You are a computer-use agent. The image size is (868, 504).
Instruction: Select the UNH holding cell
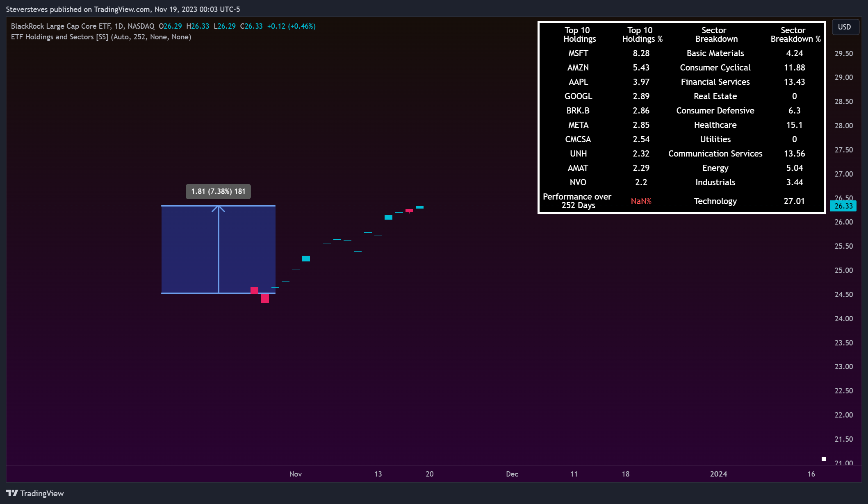[578, 154]
